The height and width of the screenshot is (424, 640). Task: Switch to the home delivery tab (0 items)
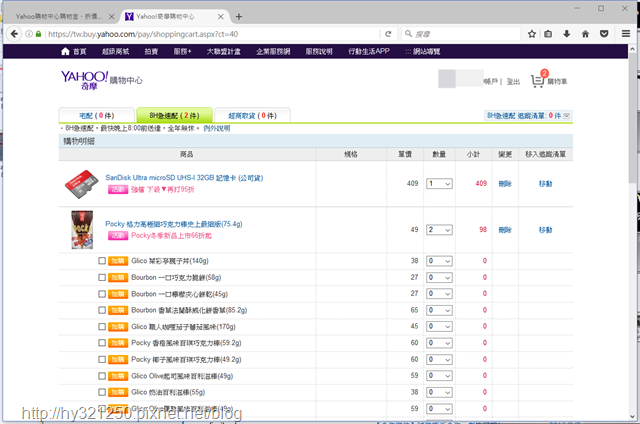tap(97, 115)
